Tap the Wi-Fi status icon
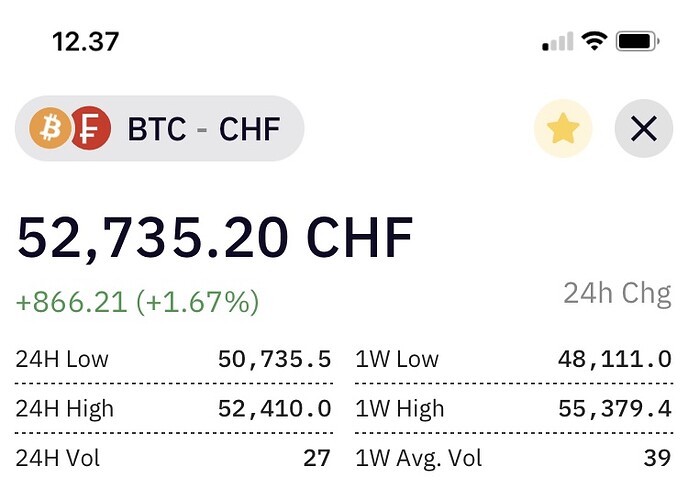 [594, 42]
